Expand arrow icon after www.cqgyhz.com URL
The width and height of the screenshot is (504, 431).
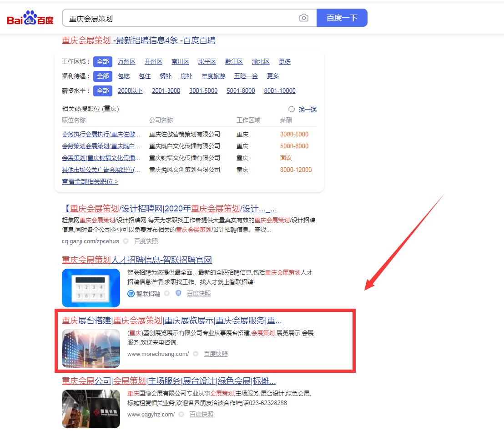tap(181, 415)
